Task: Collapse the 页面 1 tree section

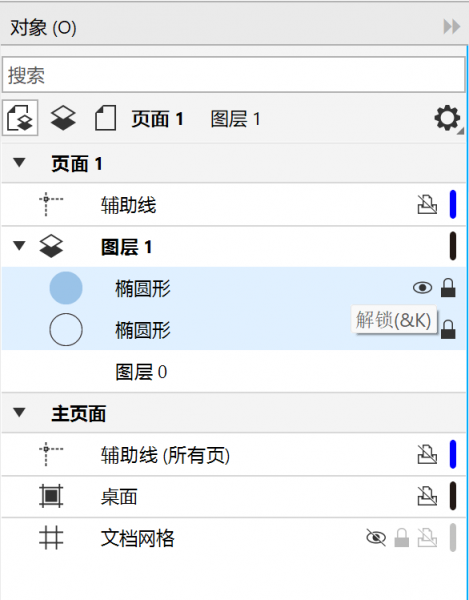Action: pyautogui.click(x=19, y=163)
